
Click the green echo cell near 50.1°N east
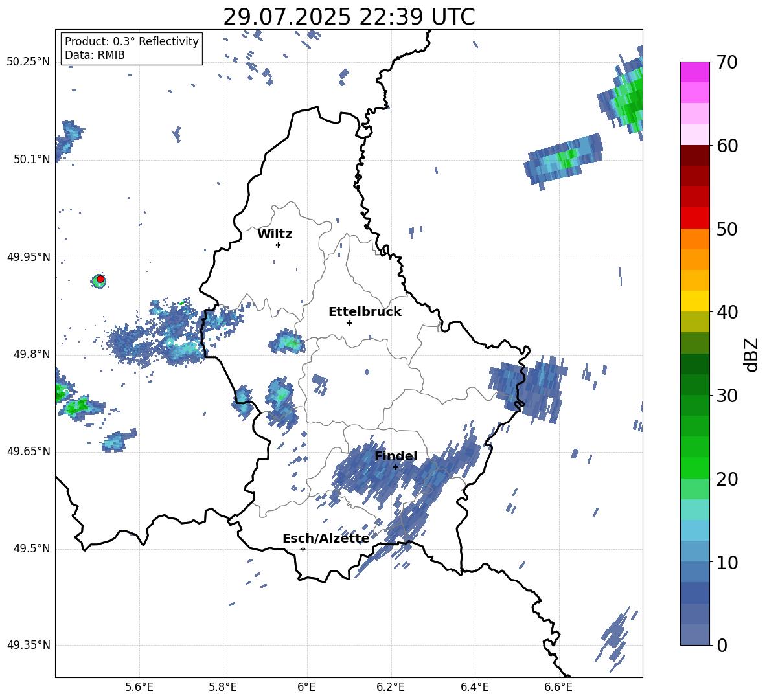point(564,158)
